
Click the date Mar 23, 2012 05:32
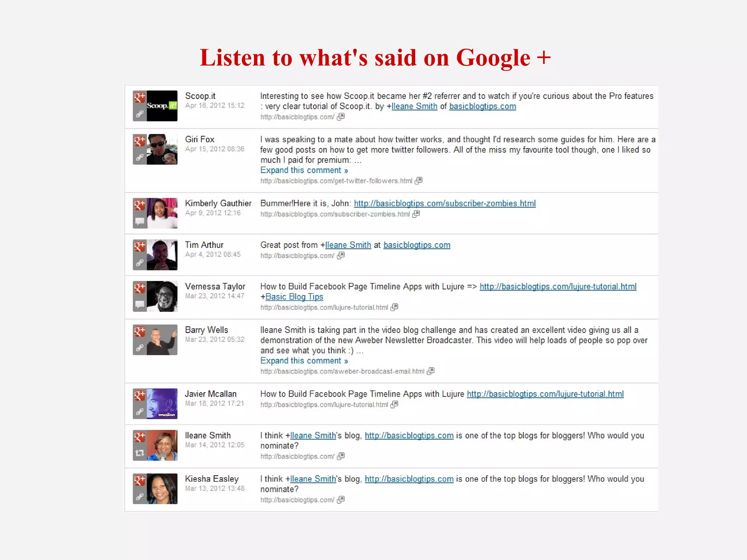[215, 339]
